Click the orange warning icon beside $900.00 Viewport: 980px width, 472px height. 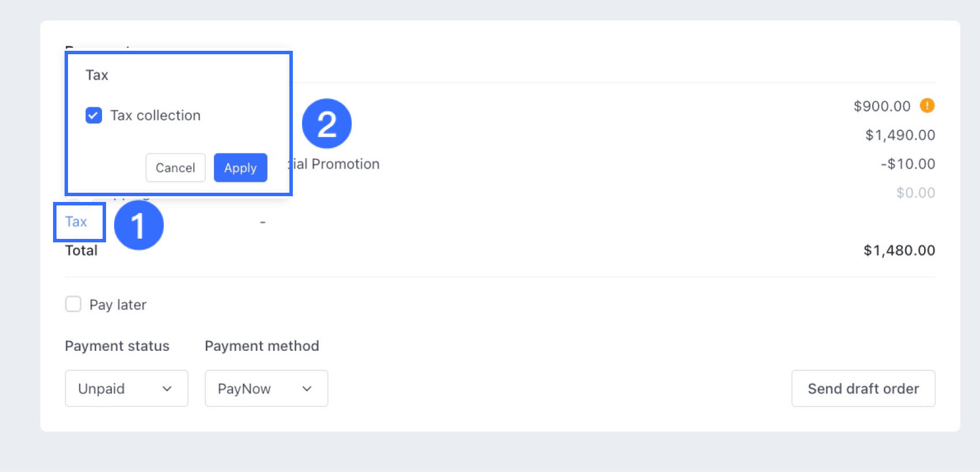coord(927,106)
